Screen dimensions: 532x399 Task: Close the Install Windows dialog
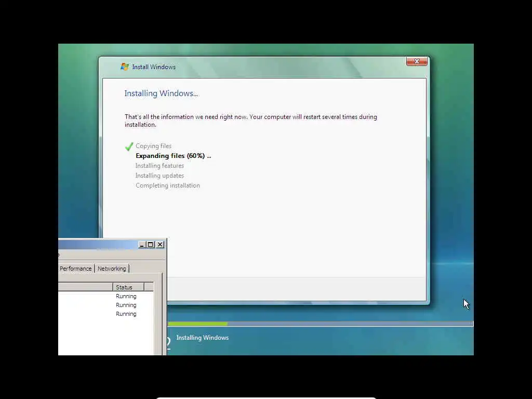tap(417, 61)
